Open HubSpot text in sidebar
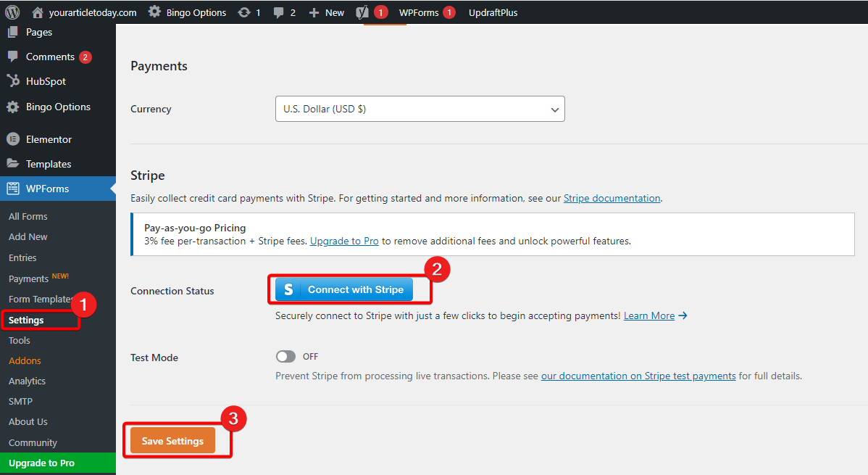This screenshot has width=868, height=475. pos(46,81)
